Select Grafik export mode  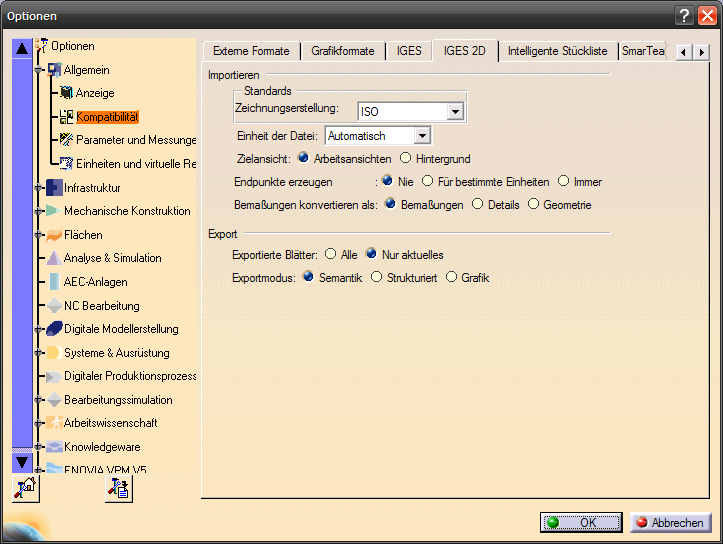click(451, 277)
